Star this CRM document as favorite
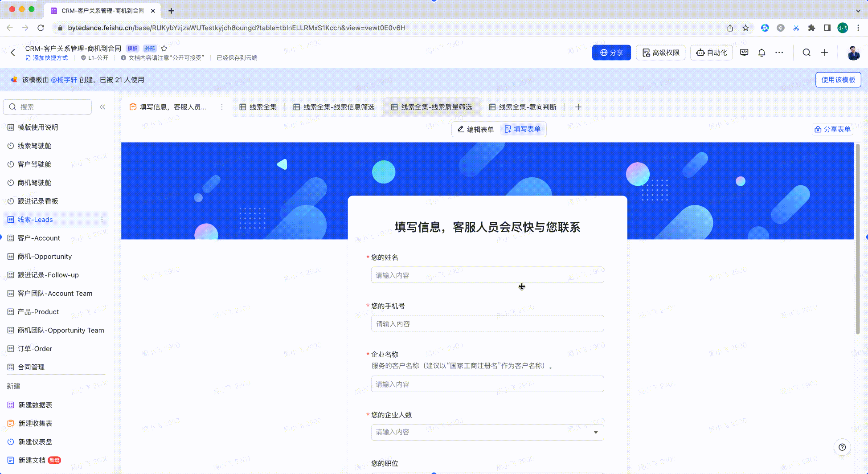868x474 pixels. (164, 49)
